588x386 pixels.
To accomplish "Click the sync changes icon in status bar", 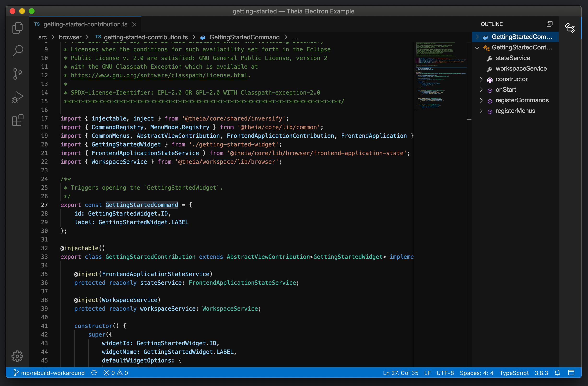I will click(x=94, y=373).
